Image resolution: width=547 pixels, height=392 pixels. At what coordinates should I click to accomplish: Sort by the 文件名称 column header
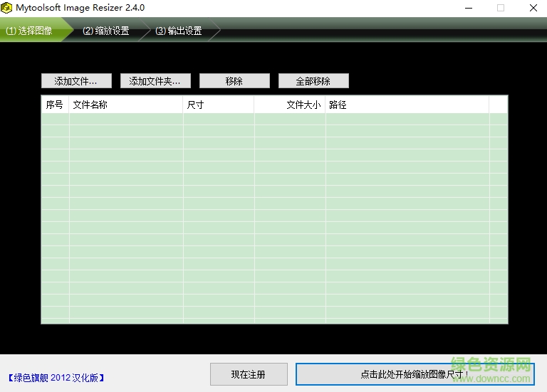[126, 105]
